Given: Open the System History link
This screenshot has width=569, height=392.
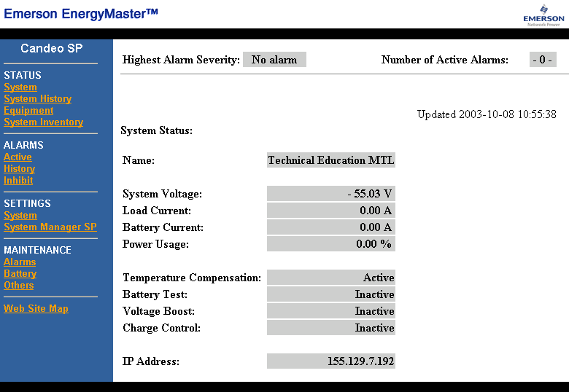Looking at the screenshot, I should click(x=38, y=99).
